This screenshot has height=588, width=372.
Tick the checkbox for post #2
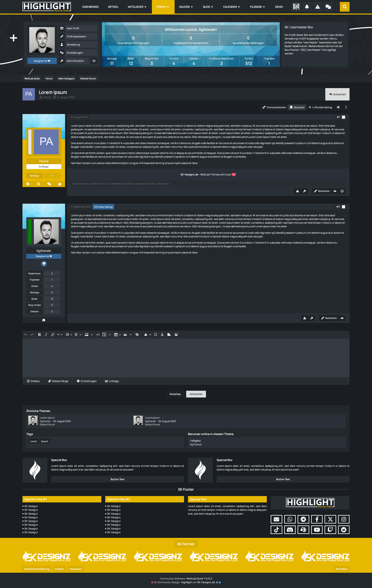[x=343, y=207]
